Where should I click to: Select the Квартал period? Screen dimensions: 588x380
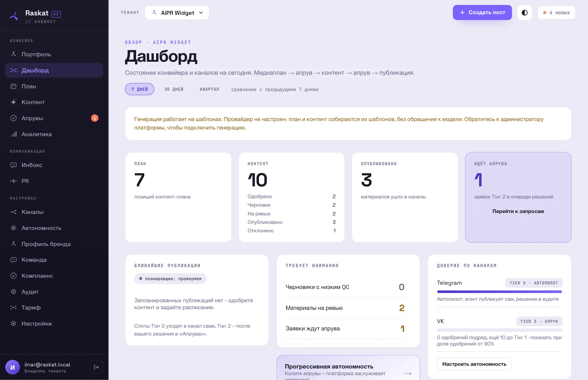click(x=209, y=89)
